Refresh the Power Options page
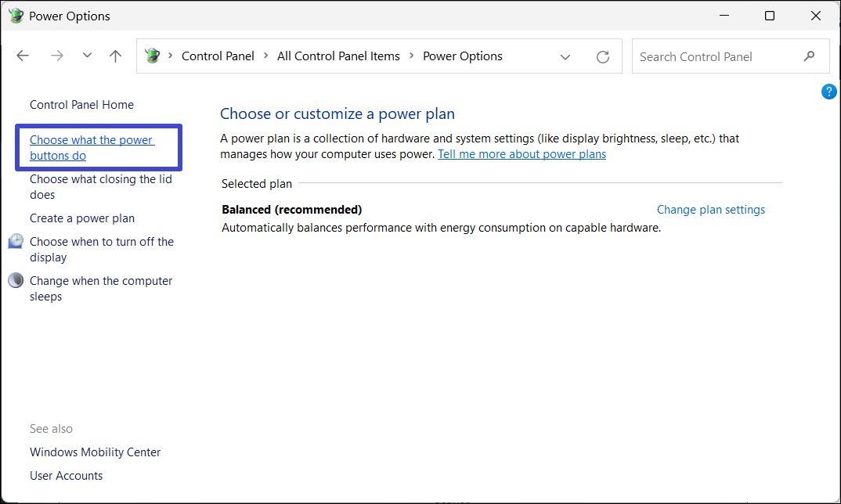 603,57
